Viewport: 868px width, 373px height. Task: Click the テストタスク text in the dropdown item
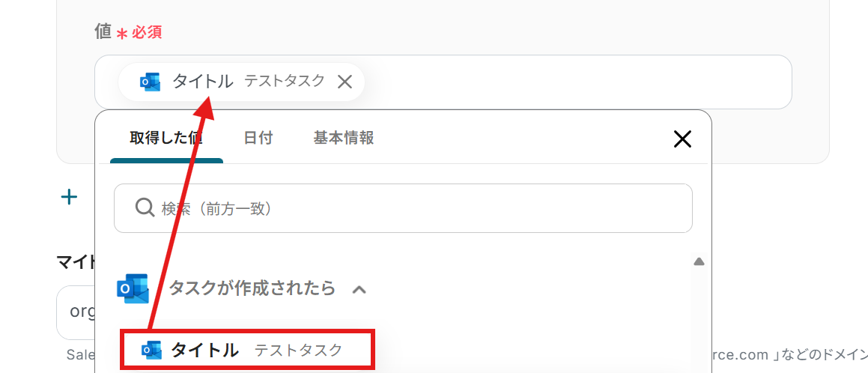click(298, 350)
